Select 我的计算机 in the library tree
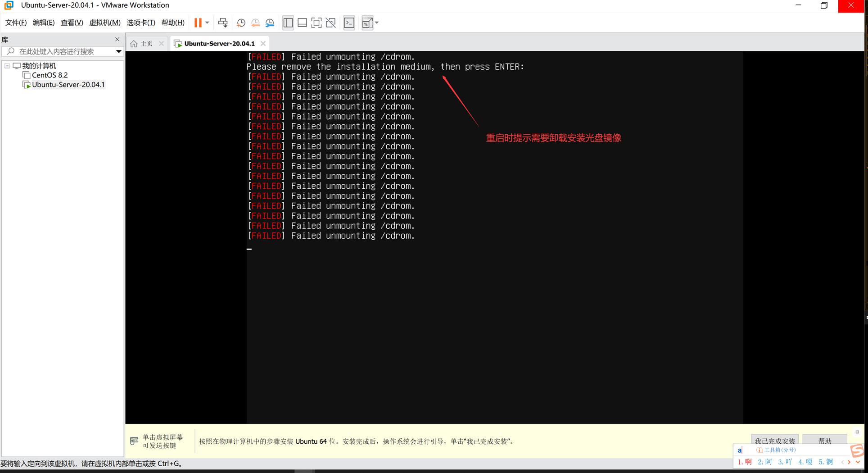This screenshot has width=868, height=473. pyautogui.click(x=39, y=66)
